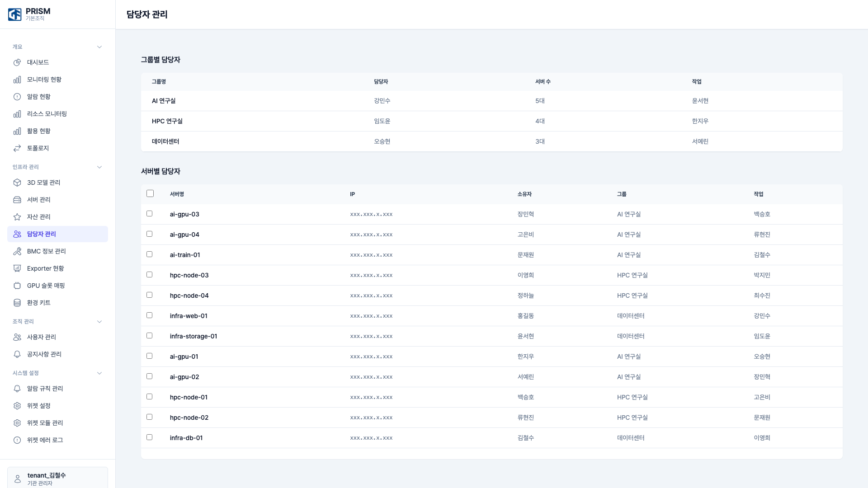Click owner 홍길동 in infra-web-01 row
The height and width of the screenshot is (488, 868).
(526, 316)
